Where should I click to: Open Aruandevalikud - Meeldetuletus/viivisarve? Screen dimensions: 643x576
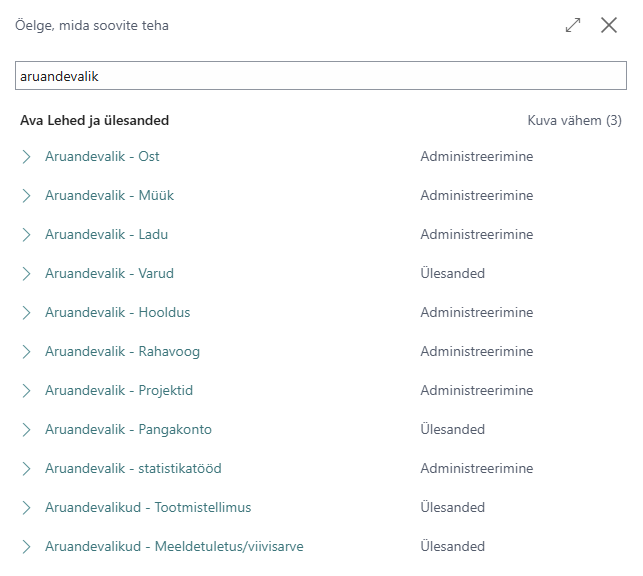(x=174, y=546)
